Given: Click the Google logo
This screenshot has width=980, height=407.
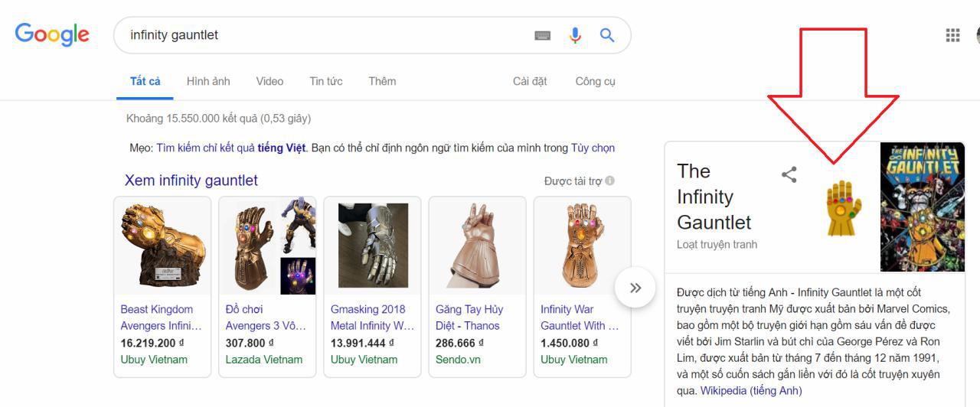Looking at the screenshot, I should point(52,34).
